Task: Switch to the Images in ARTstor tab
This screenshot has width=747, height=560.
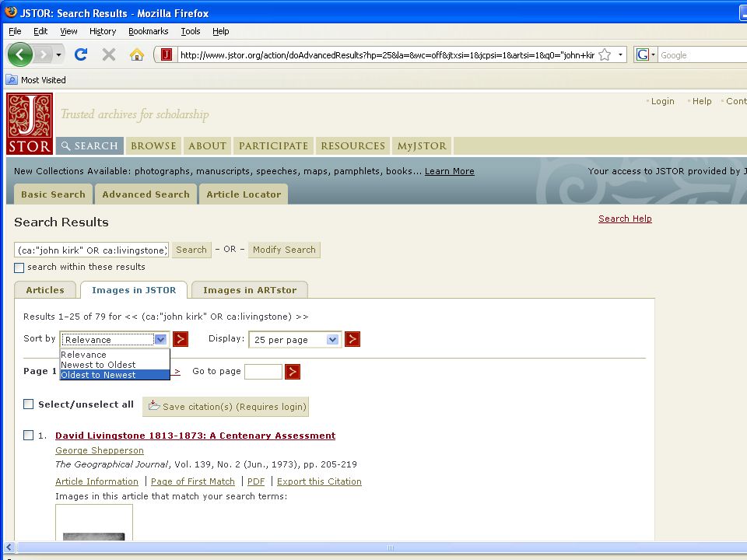Action: tap(250, 290)
